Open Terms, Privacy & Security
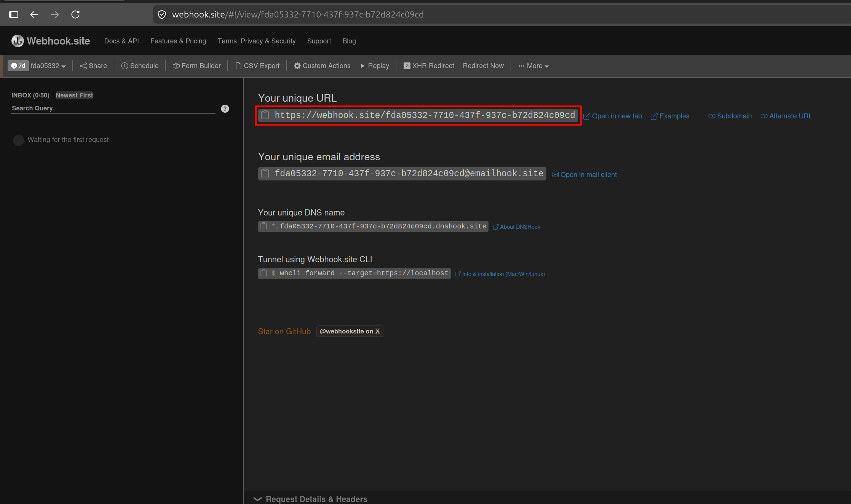 [257, 41]
